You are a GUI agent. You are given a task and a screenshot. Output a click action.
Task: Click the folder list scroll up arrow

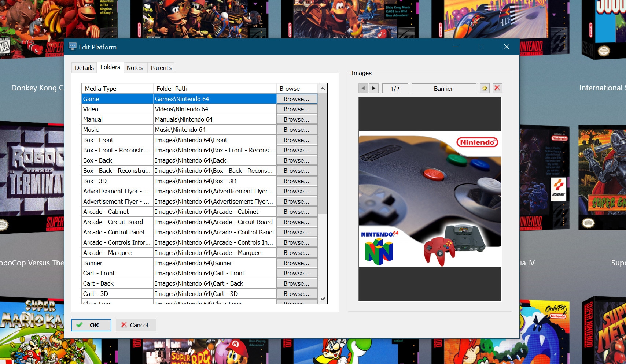(323, 88)
